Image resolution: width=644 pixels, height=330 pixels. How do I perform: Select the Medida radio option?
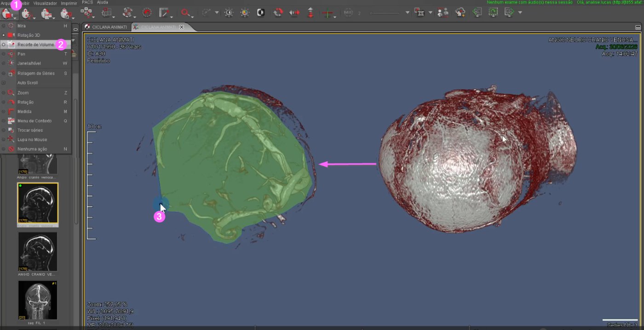4,111
